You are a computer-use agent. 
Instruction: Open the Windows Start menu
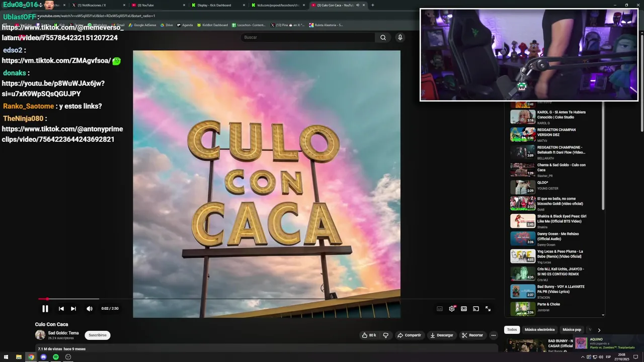pyautogui.click(x=6, y=357)
